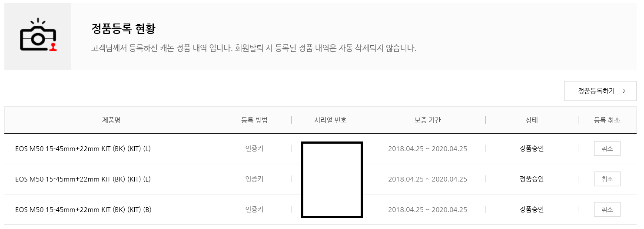
Task: Click the 정품승인 status in the first row
Action: (531, 148)
